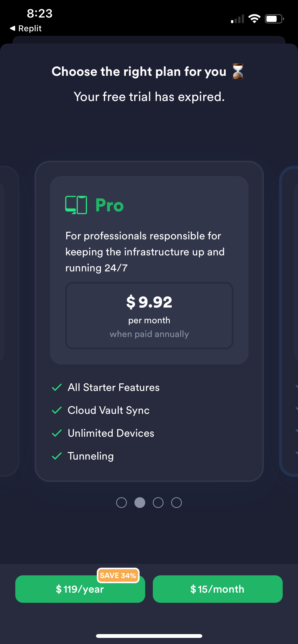Tap the SAVE 34% badge
Image resolution: width=298 pixels, height=644 pixels.
pos(118,575)
